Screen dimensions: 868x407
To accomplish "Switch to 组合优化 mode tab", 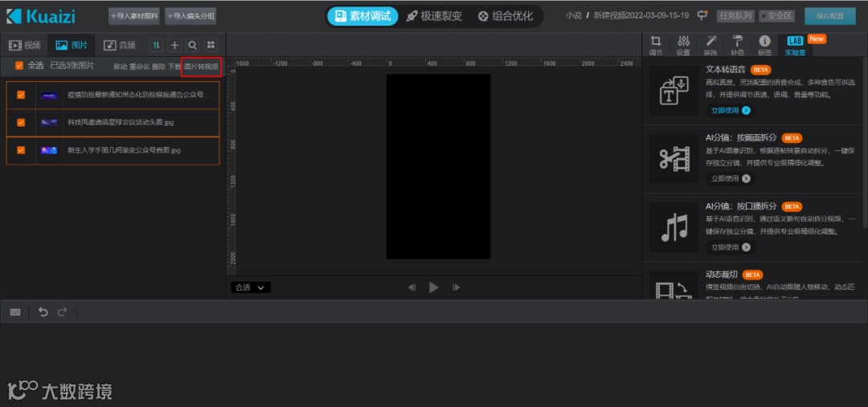I will pos(506,16).
